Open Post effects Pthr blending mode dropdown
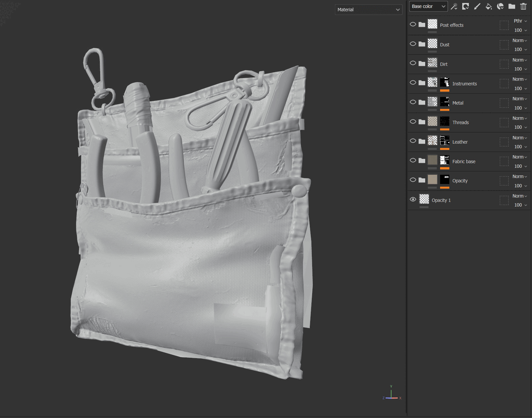Viewport: 532px width, 418px height. (520, 21)
